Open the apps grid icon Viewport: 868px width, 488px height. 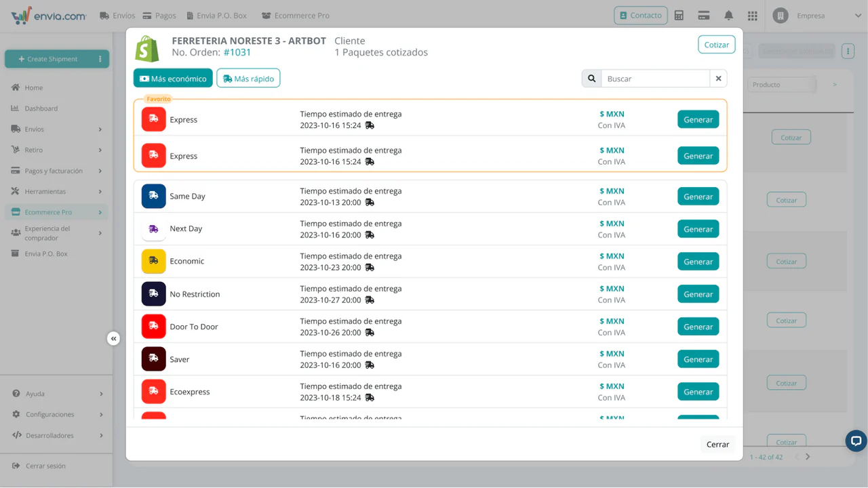pyautogui.click(x=753, y=16)
